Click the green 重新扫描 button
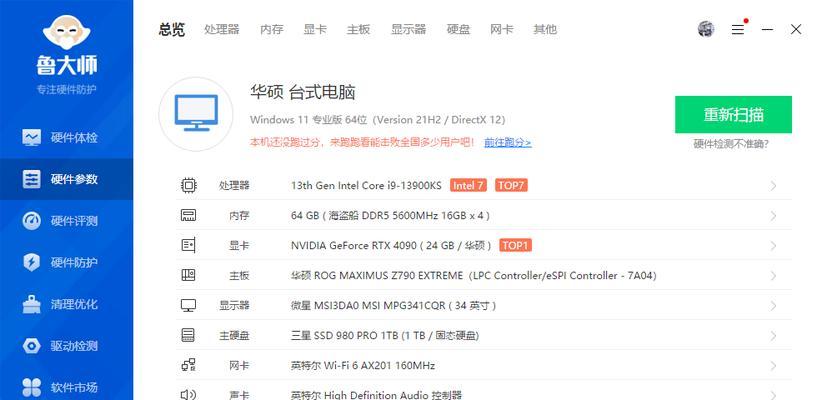Viewport: 817px width, 400px height. pos(733,115)
